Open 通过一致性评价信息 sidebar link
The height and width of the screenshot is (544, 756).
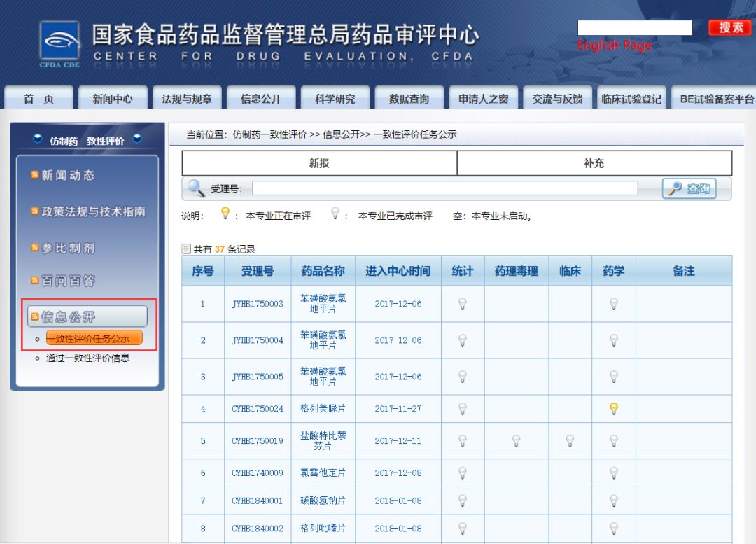coord(87,358)
